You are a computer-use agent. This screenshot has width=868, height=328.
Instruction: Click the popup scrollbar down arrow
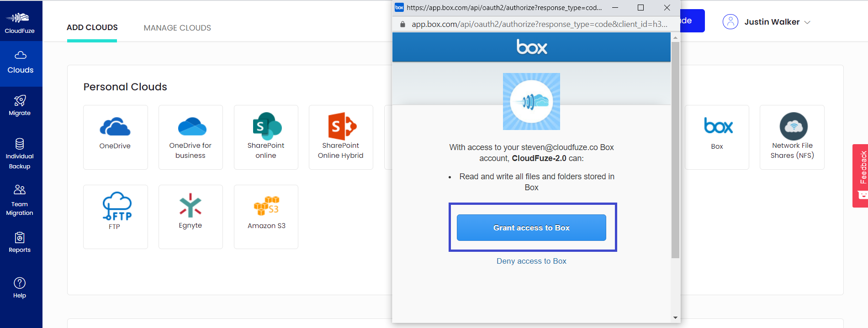click(675, 318)
